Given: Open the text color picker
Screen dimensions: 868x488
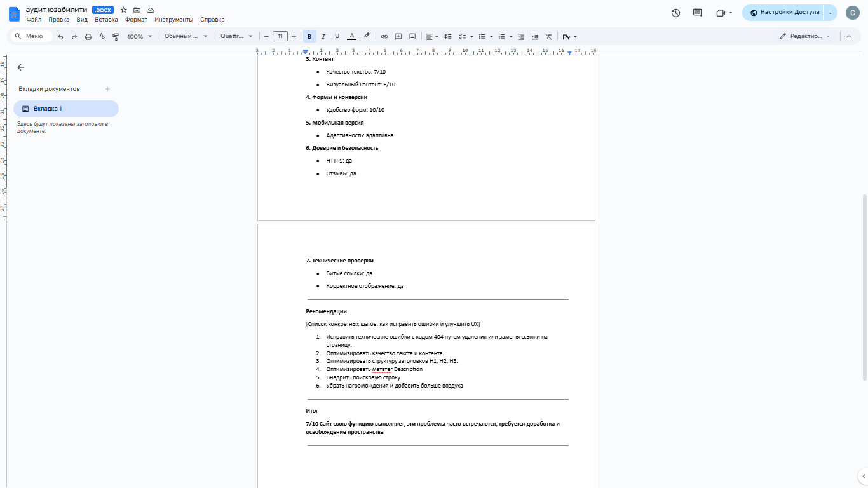Looking at the screenshot, I should pos(351,37).
